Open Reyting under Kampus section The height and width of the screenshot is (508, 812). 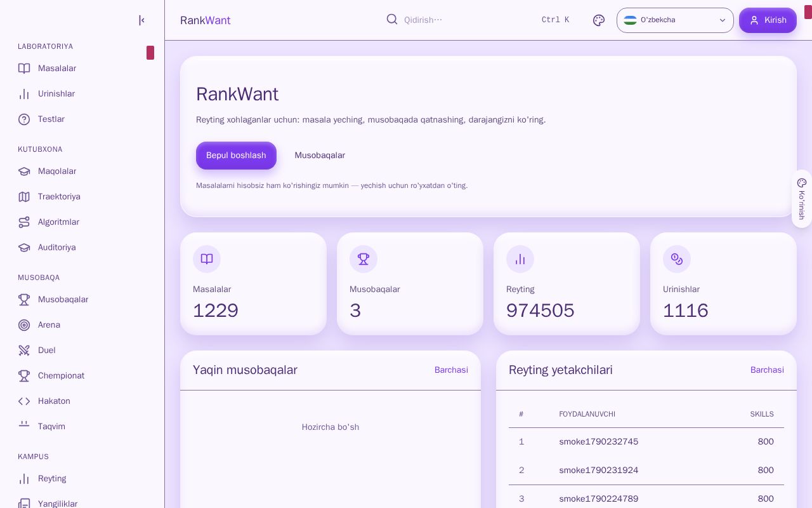(82, 479)
